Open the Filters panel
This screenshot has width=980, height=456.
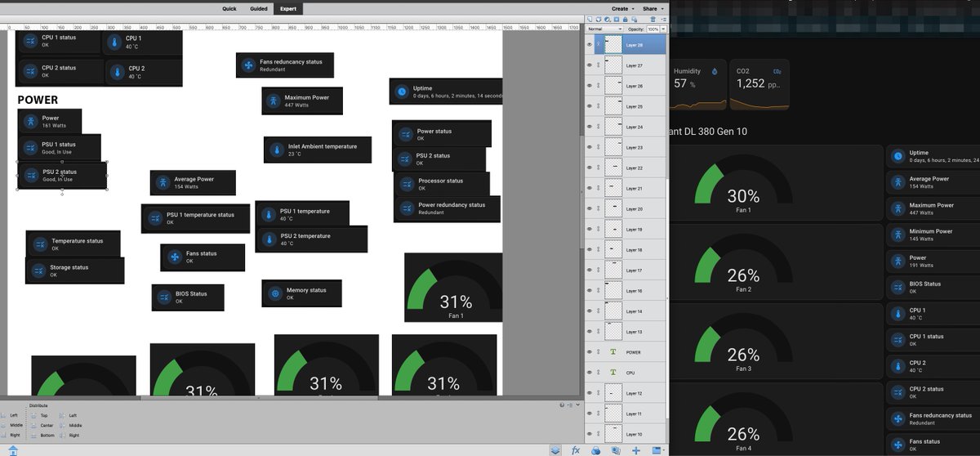pyautogui.click(x=595, y=450)
